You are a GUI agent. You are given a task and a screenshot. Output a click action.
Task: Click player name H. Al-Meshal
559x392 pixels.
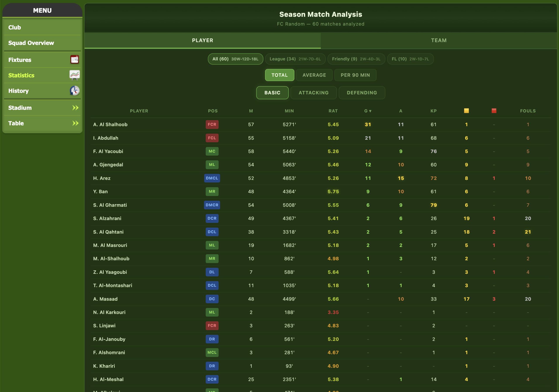coord(108,379)
